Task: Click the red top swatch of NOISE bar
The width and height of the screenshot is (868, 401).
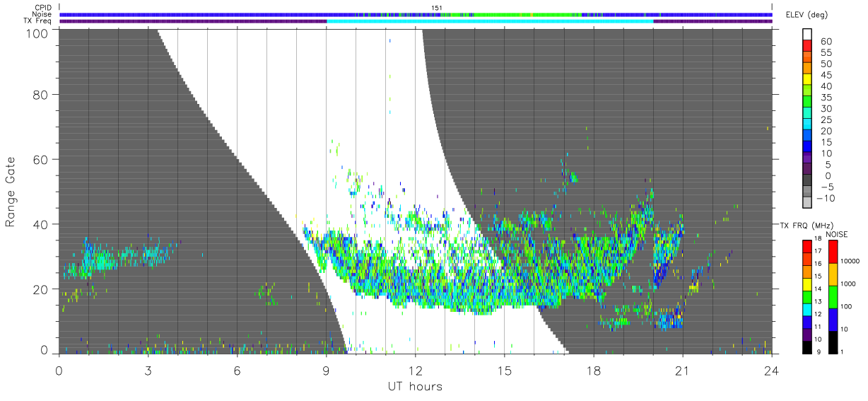Action: [x=833, y=252]
